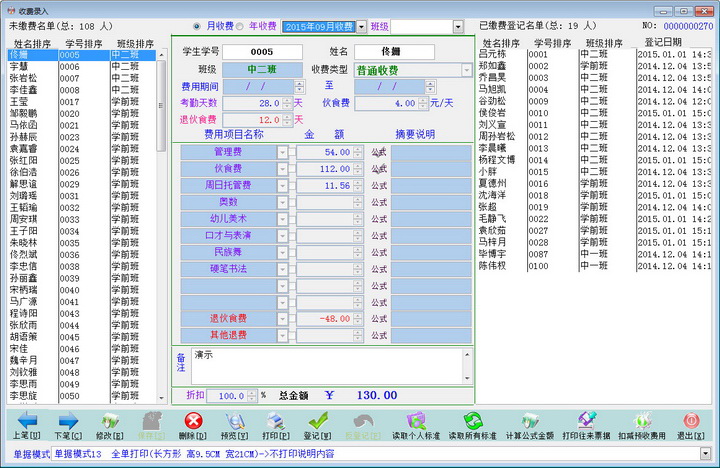The height and width of the screenshot is (468, 720).
Task: Adjust the 退伙食费 12.0 days stepper
Action: (287, 120)
